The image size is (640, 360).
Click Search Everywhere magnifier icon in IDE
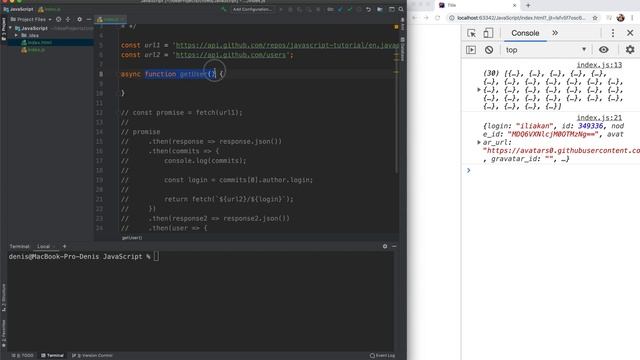tap(401, 9)
